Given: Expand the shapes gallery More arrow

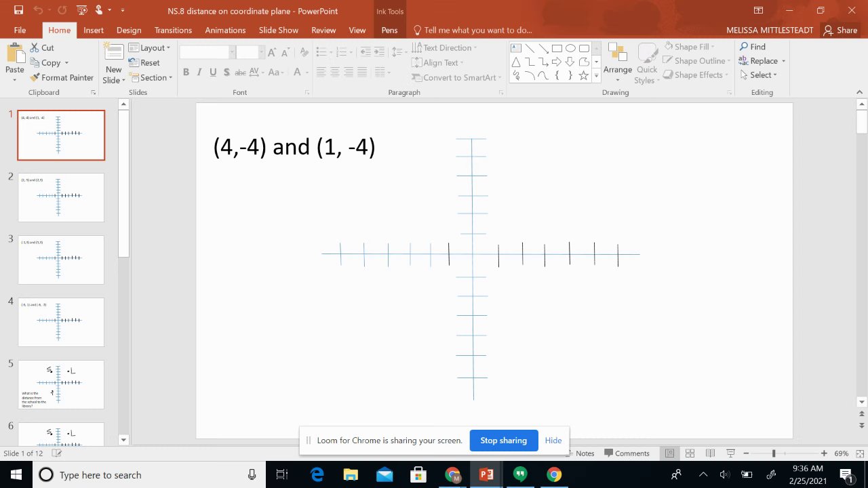Looking at the screenshot, I should [x=596, y=76].
